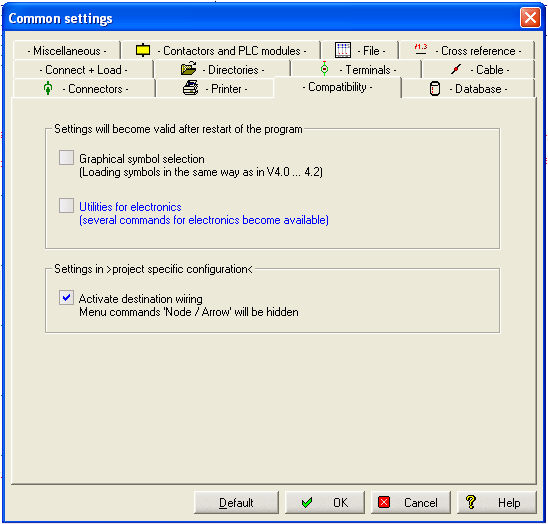This screenshot has height=524, width=548.
Task: Click the green terminal symbol icon
Action: point(324,69)
